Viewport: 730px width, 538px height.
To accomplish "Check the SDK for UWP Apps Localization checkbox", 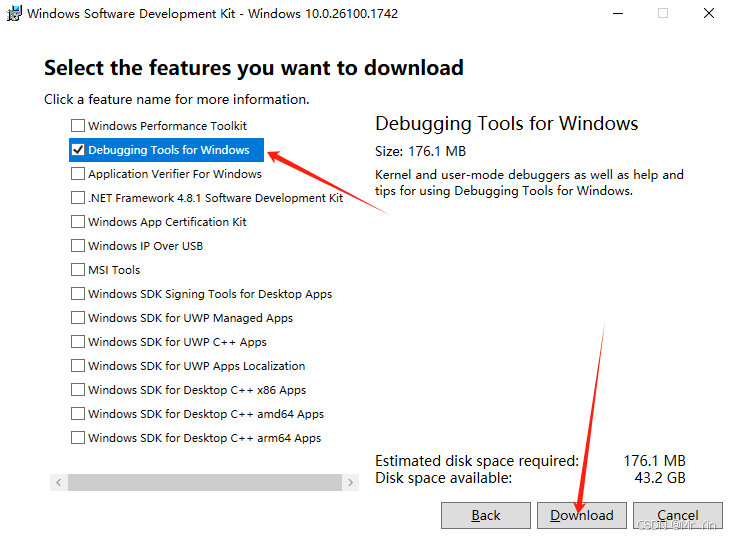I will 78,365.
